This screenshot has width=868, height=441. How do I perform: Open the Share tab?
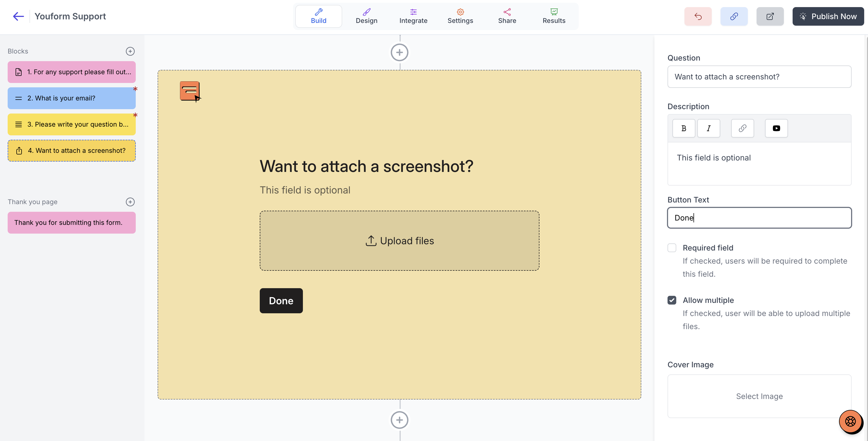(507, 16)
